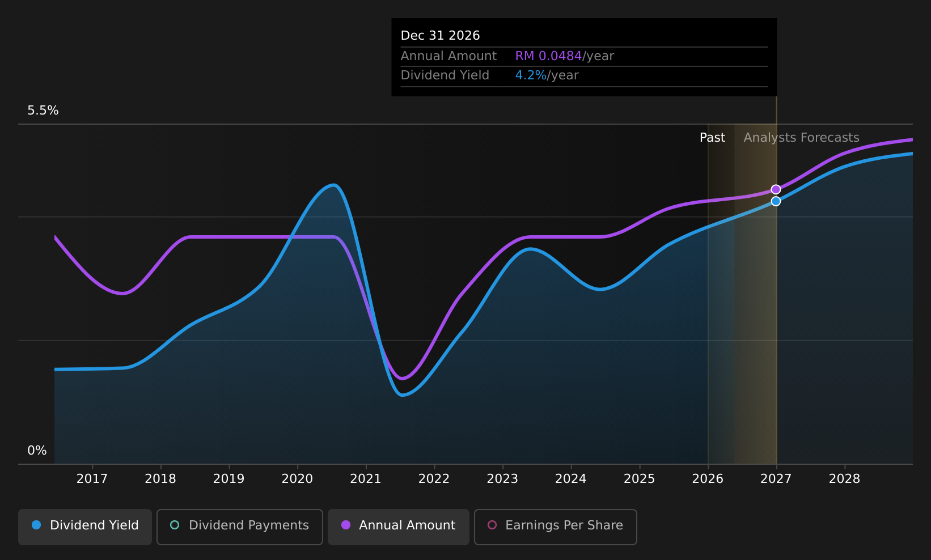Click the Past region label
The image size is (931, 560).
click(712, 138)
